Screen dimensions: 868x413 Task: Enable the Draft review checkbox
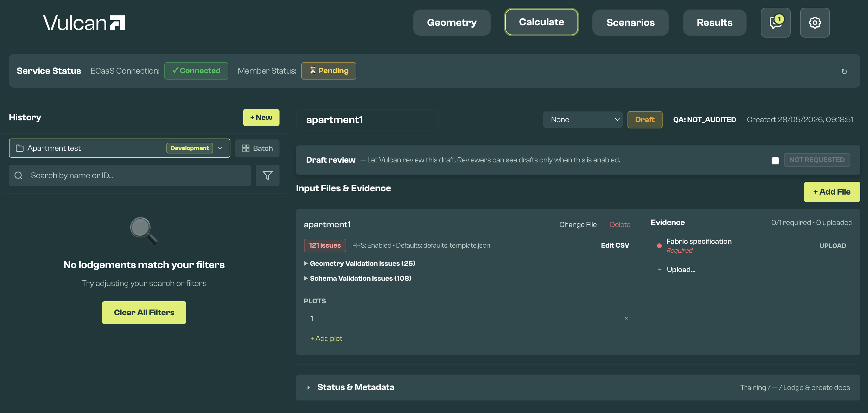(x=775, y=160)
